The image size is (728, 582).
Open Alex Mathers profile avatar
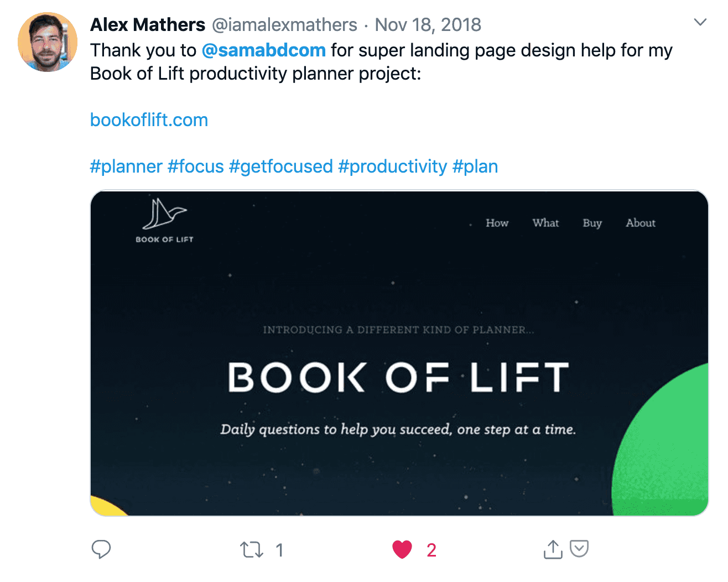tap(48, 42)
